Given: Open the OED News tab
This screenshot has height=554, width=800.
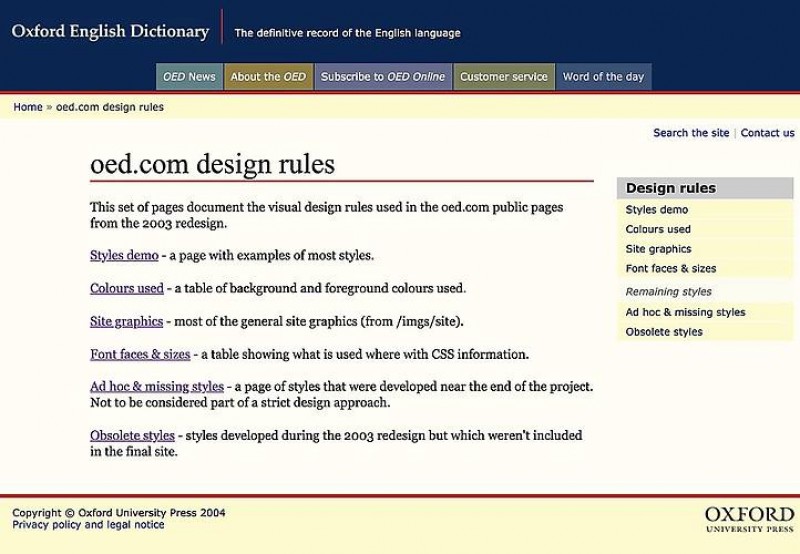Looking at the screenshot, I should pyautogui.click(x=188, y=77).
